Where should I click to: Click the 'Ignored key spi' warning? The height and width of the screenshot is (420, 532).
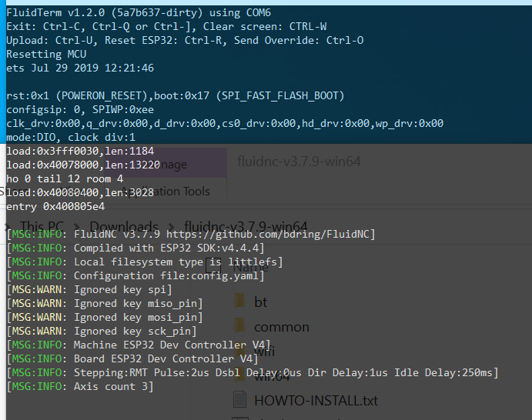tap(89, 290)
